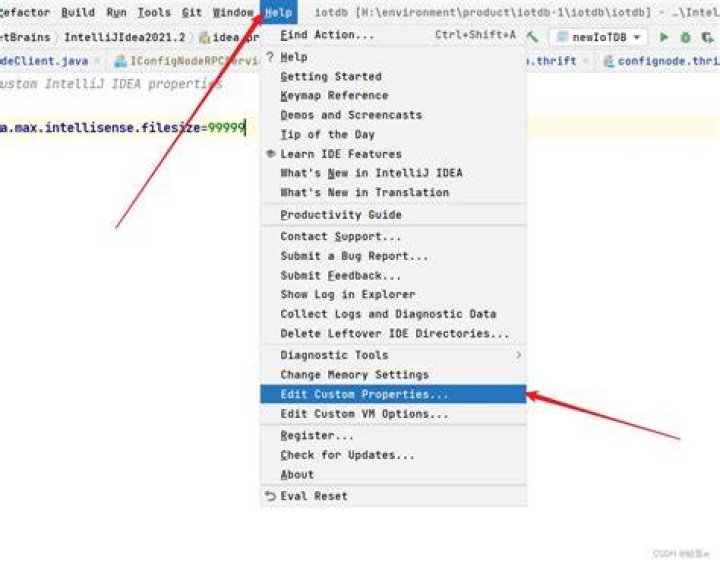720x564 pixels.
Task: Choose Show Log in Explorer
Action: (393, 294)
